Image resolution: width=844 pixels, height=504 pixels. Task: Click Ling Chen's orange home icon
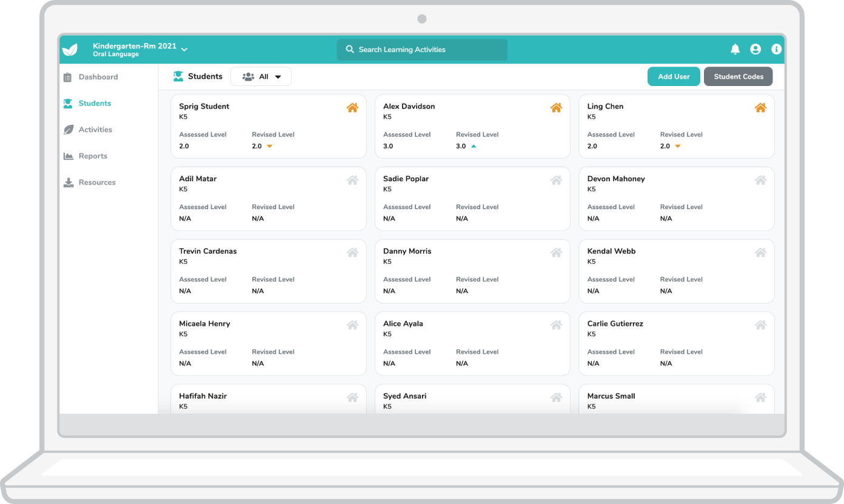pos(760,108)
